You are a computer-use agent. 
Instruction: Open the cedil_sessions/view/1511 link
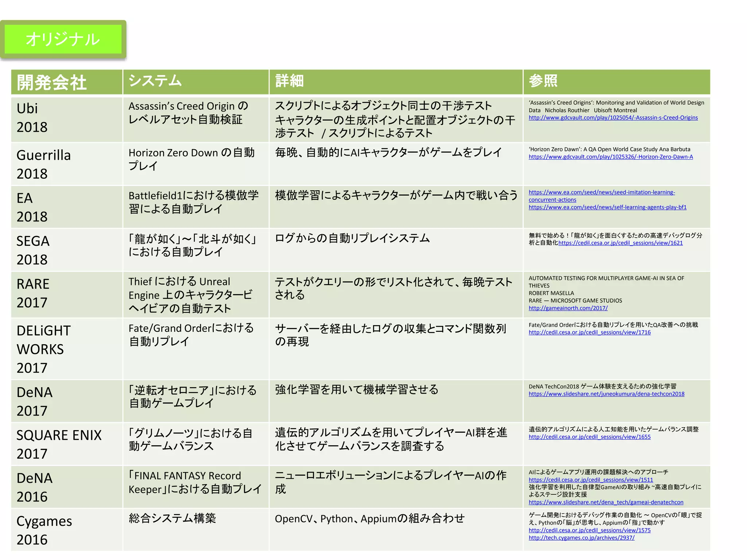pos(591,480)
